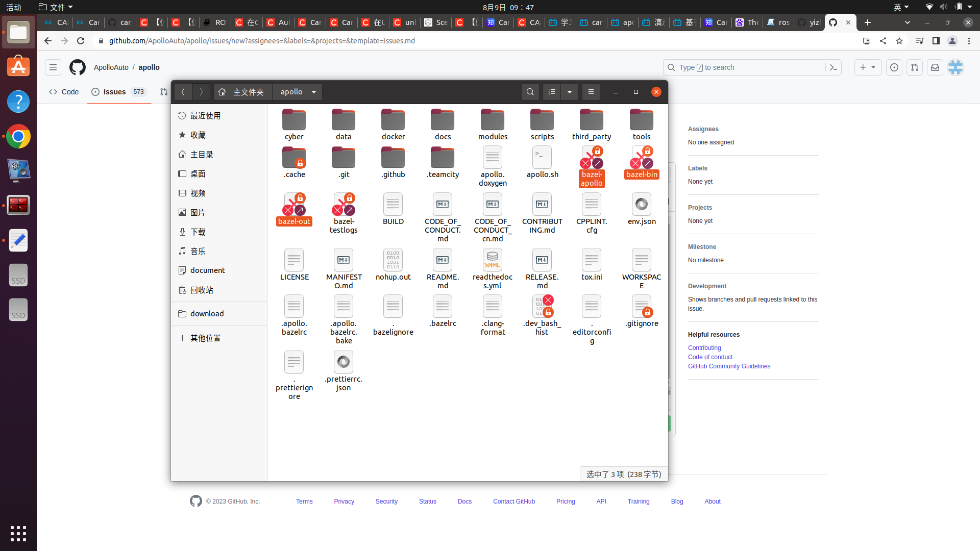Open file manager hamburger menu

[591, 92]
